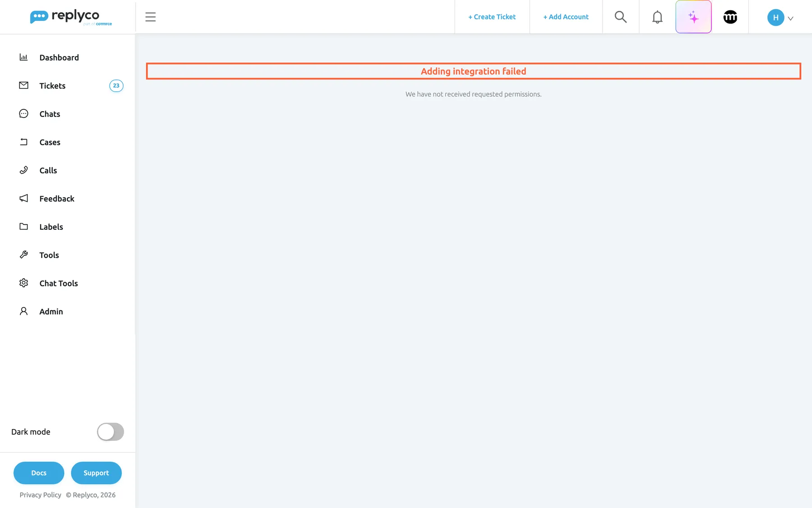Click the Chat Tools gear icon
This screenshot has height=508, width=812.
[23, 283]
